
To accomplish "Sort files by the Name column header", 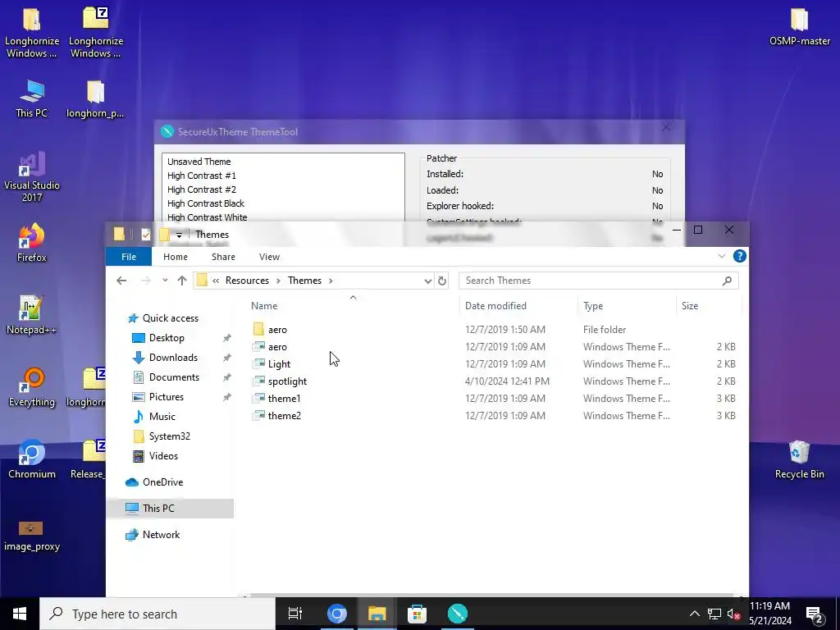I will click(x=264, y=306).
